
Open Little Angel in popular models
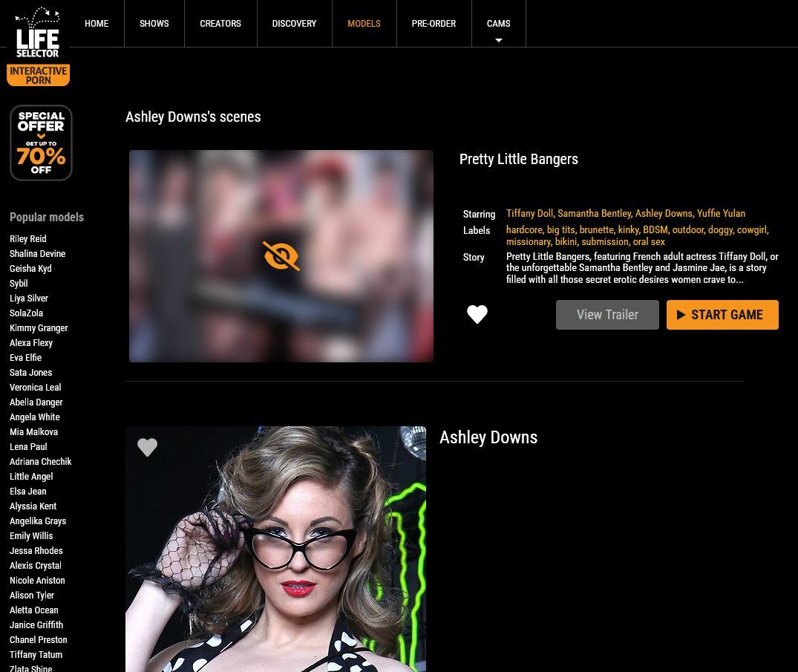[x=31, y=477]
